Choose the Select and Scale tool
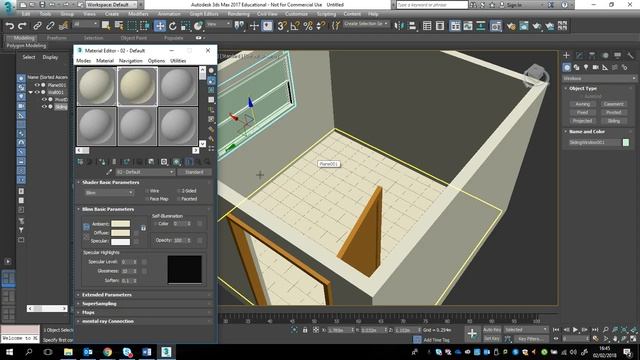Viewport: 640px width, 360px height. (x=185, y=26)
